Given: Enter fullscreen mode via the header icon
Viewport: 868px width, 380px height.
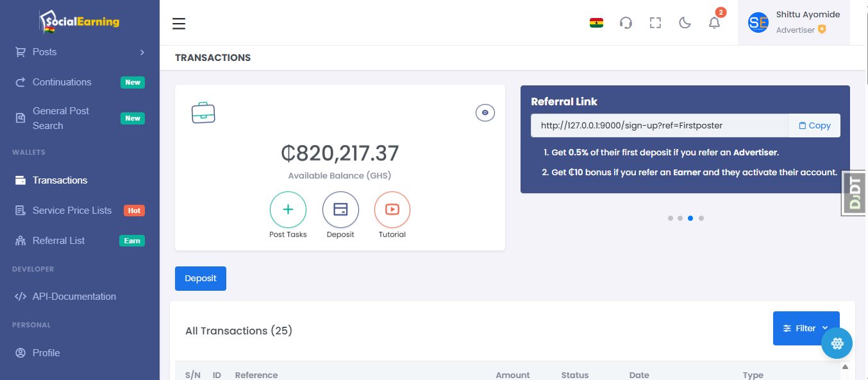Looking at the screenshot, I should click(655, 23).
